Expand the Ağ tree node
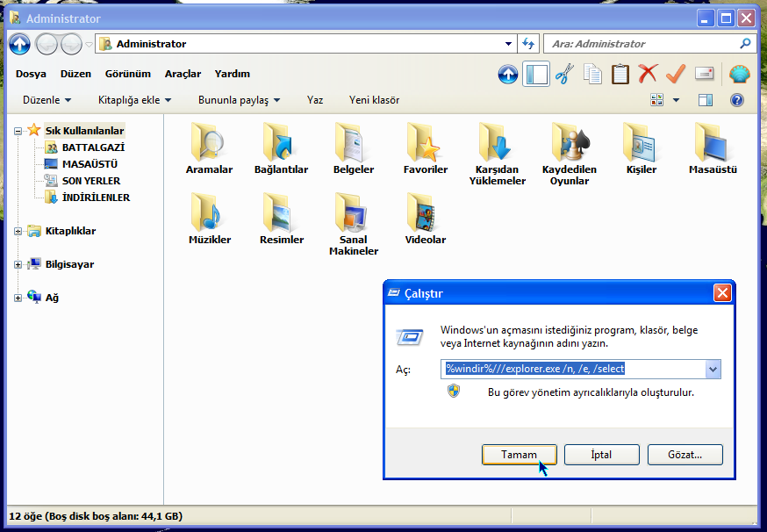 click(x=18, y=298)
